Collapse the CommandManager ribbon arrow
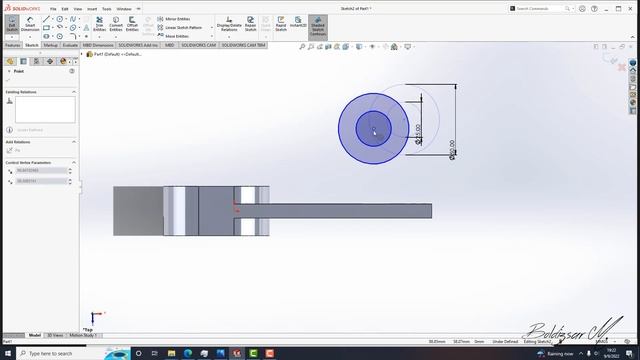 pyautogui.click(x=632, y=37)
